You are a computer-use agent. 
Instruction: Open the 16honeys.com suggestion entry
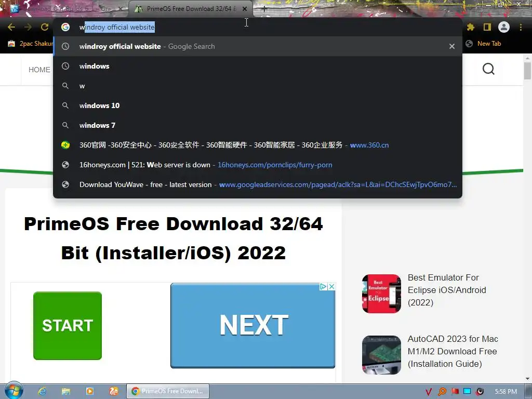pyautogui.click(x=258, y=165)
